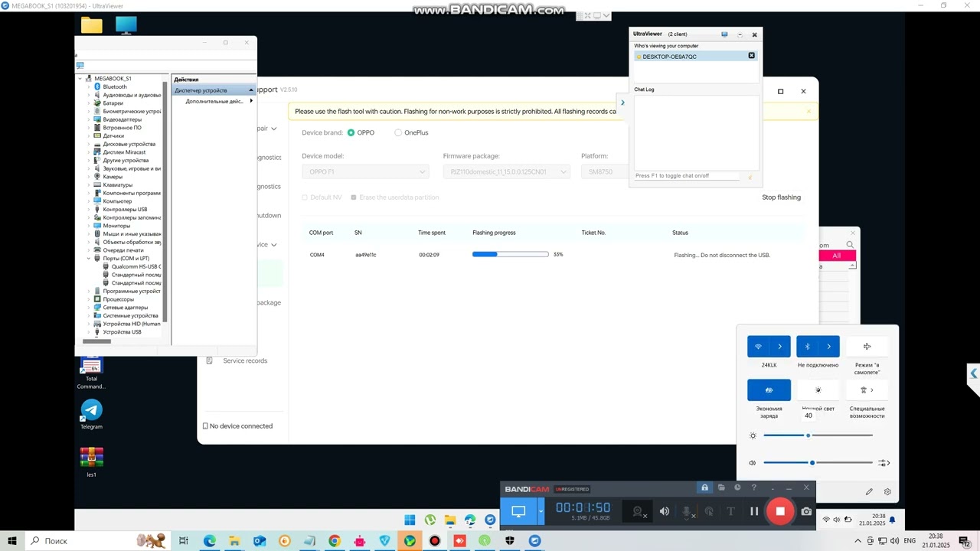The width and height of the screenshot is (980, 551).
Task: Dismiss the flash tool caution banner
Action: [x=808, y=112]
